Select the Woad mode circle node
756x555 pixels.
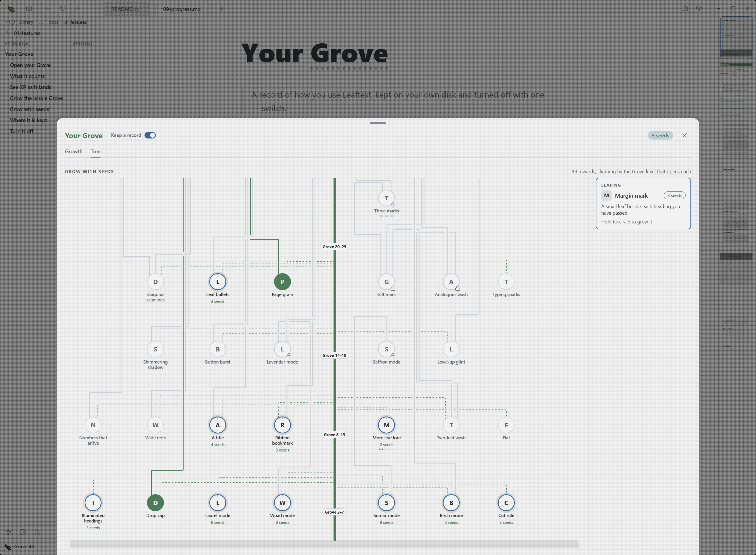(282, 503)
